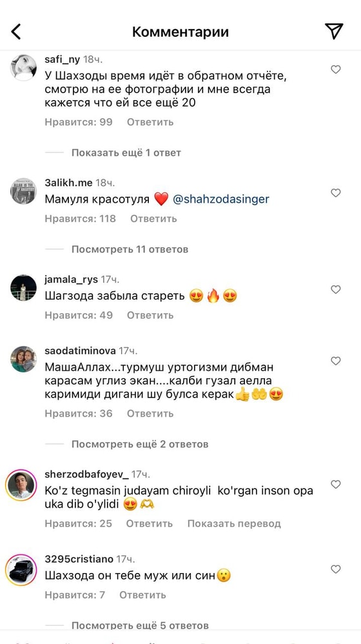
Task: Open jamala_rys's profile picture
Action: [x=23, y=288]
